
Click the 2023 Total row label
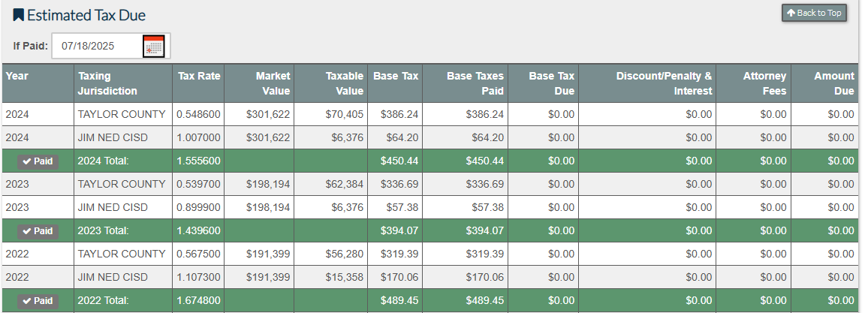point(103,231)
